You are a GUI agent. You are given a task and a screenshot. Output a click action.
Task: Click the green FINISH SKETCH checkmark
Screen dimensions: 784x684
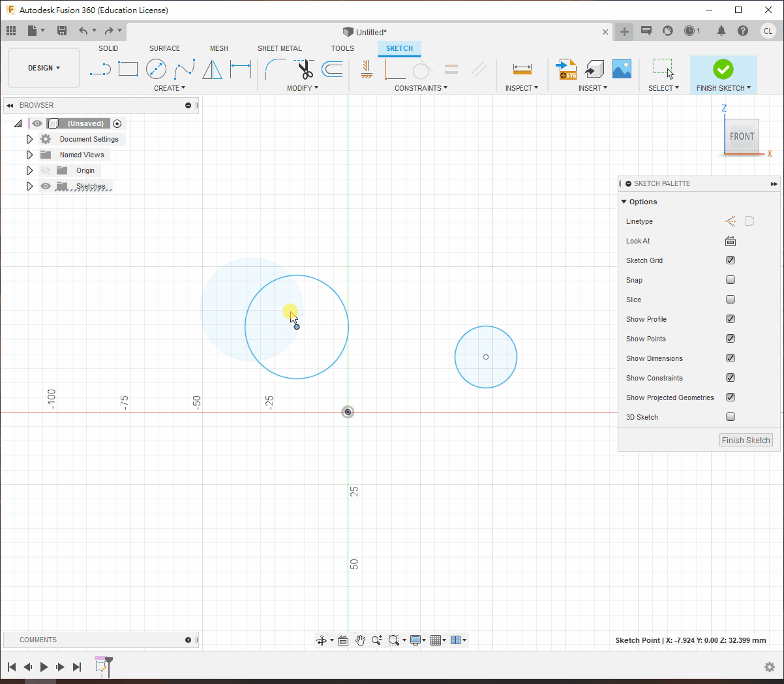723,69
